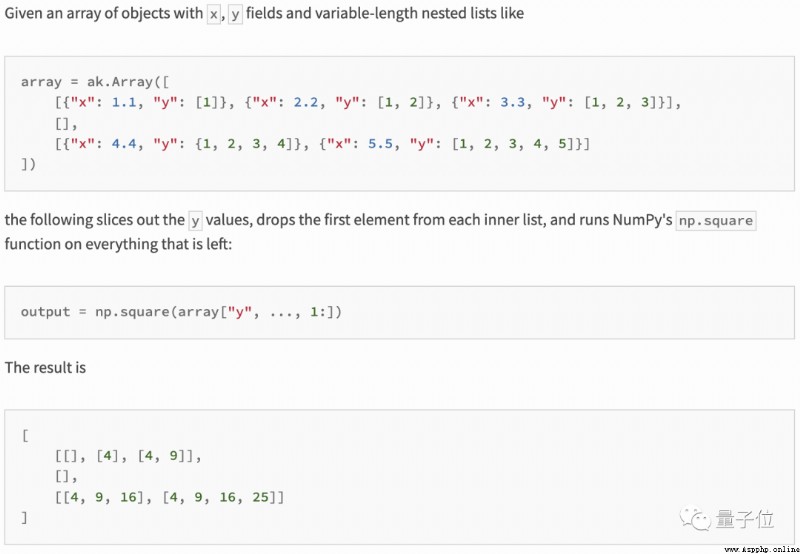800x554 pixels.
Task: Click the inline code 'y' in first sentence
Action: 235,14
